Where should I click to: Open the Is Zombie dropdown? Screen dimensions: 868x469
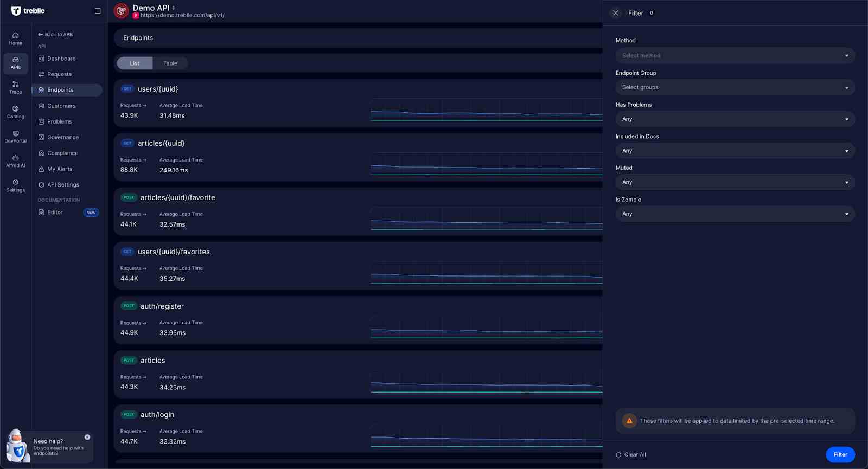pos(735,214)
